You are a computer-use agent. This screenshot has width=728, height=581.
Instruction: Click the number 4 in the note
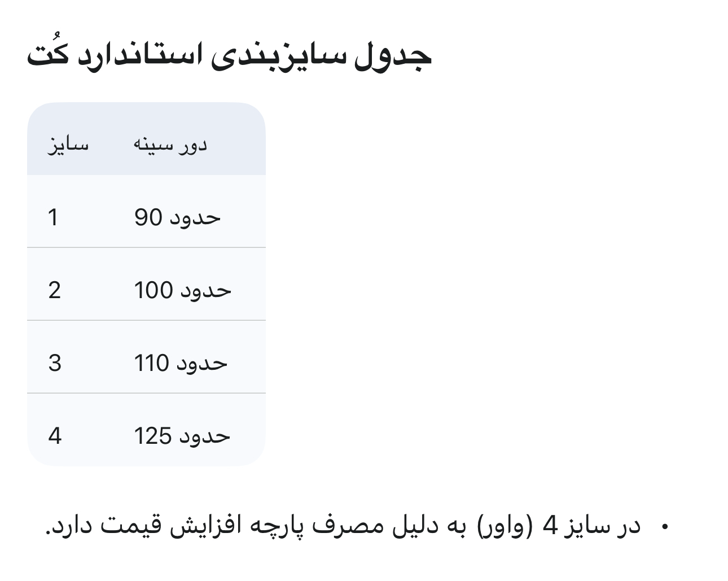click(549, 527)
